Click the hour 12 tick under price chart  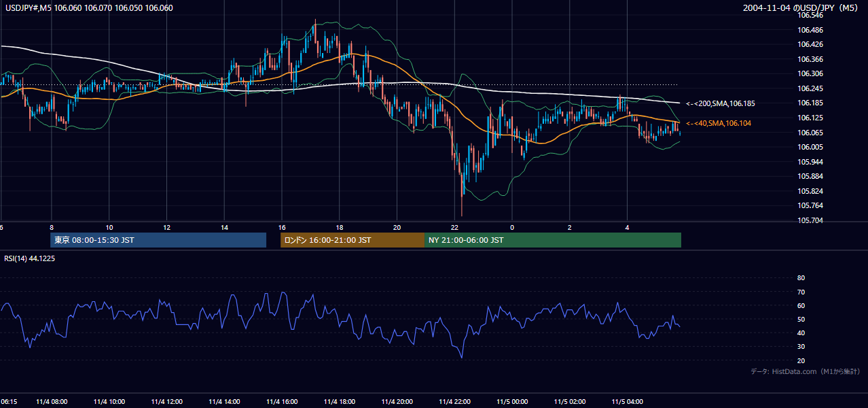(x=166, y=227)
